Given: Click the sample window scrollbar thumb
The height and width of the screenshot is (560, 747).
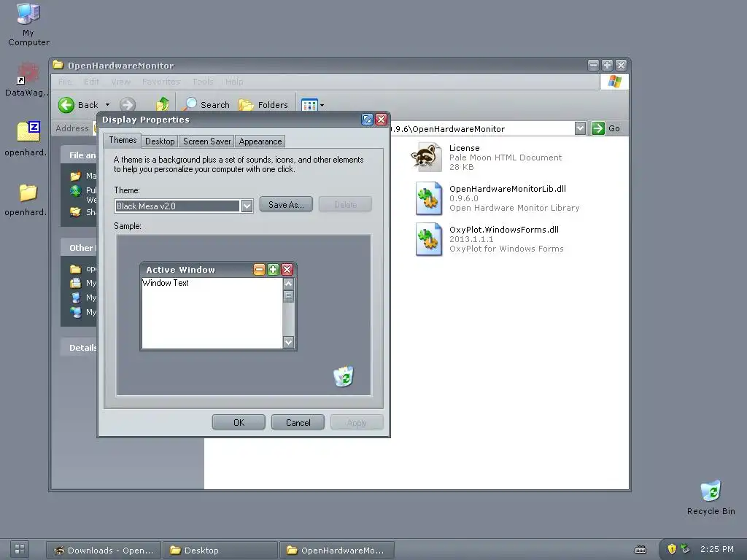Looking at the screenshot, I should 288,296.
